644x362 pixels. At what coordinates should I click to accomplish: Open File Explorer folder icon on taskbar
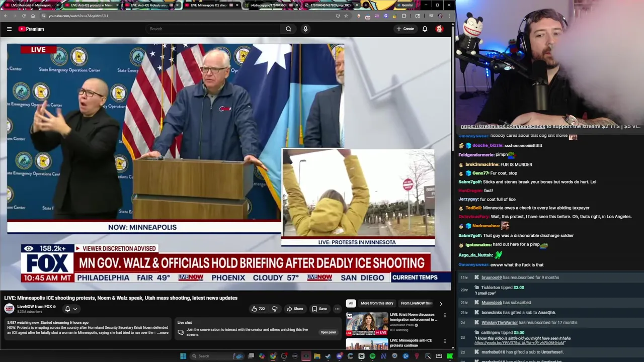[x=317, y=356]
